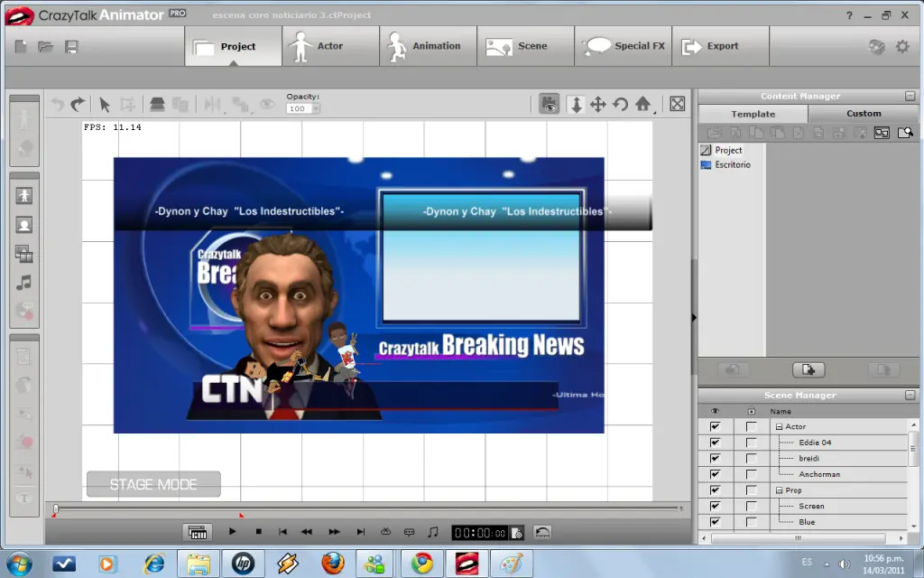Enable lock checkbox for Anchorman
Viewport: 924px width, 578px height.
coord(752,474)
